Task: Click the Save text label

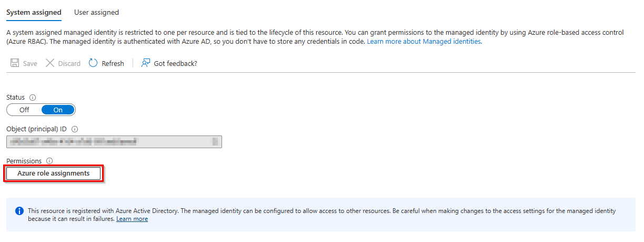Action: (x=30, y=63)
